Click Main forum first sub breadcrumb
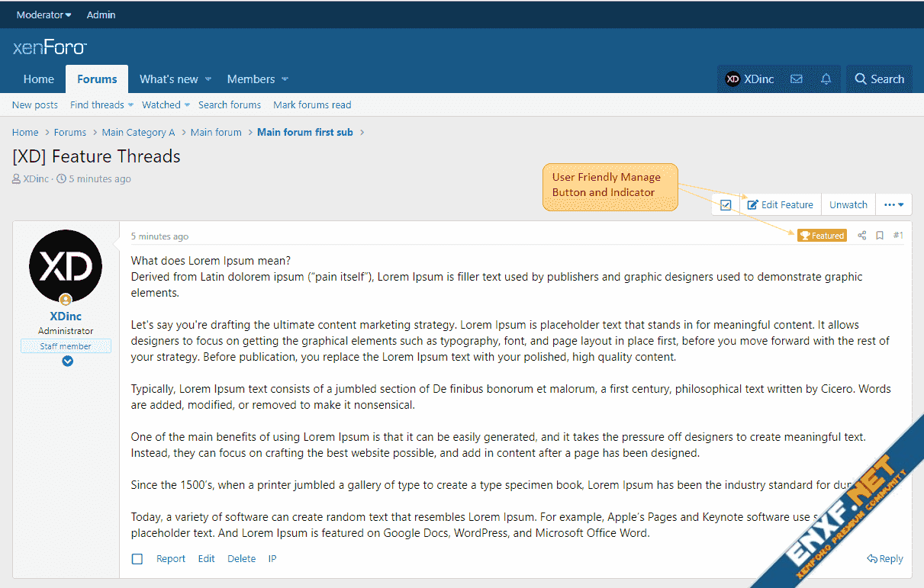The width and height of the screenshot is (924, 588). [x=304, y=132]
